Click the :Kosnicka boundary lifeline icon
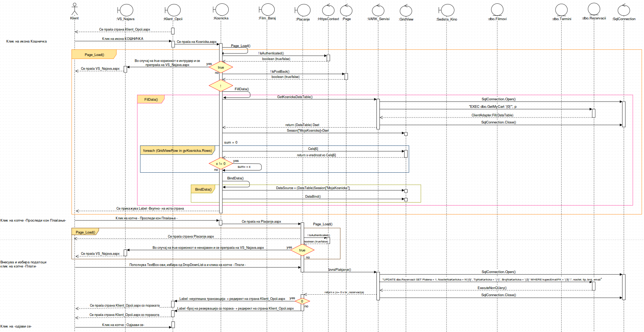Viewport: 644px width, 332px height. [221, 10]
